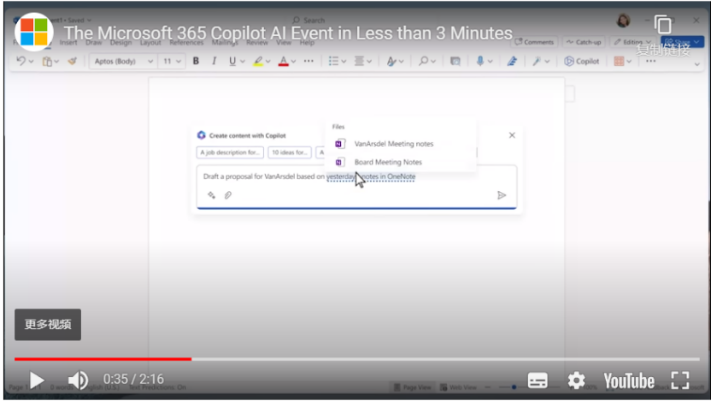This screenshot has width=712, height=401.
Task: Choose 'A job description for...' suggestion
Action: (230, 152)
